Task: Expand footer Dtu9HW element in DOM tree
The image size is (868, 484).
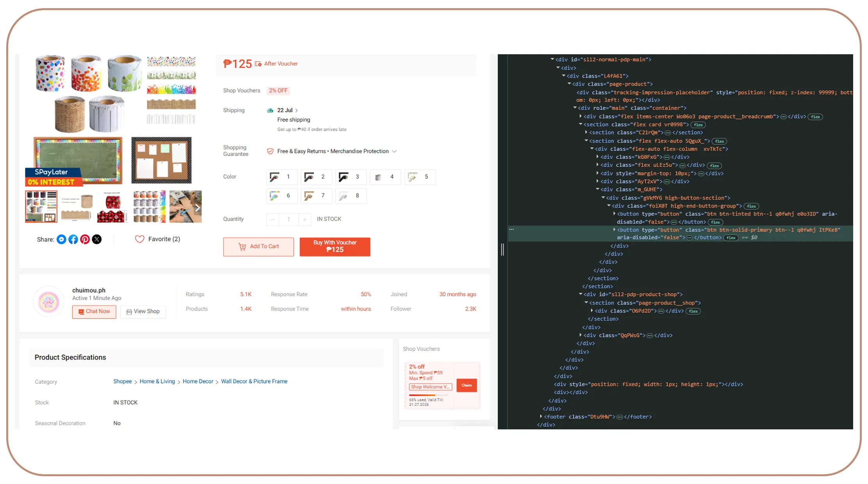Action: (541, 416)
